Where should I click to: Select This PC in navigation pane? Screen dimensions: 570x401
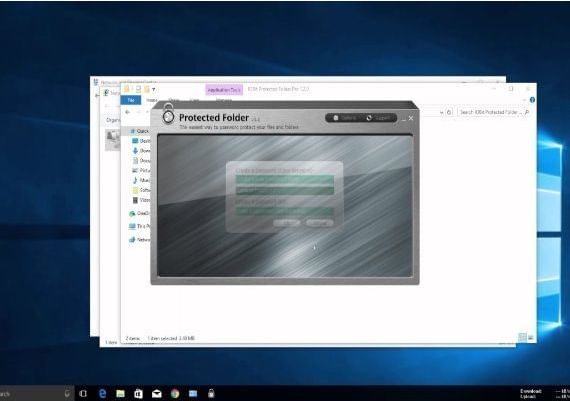140,226
